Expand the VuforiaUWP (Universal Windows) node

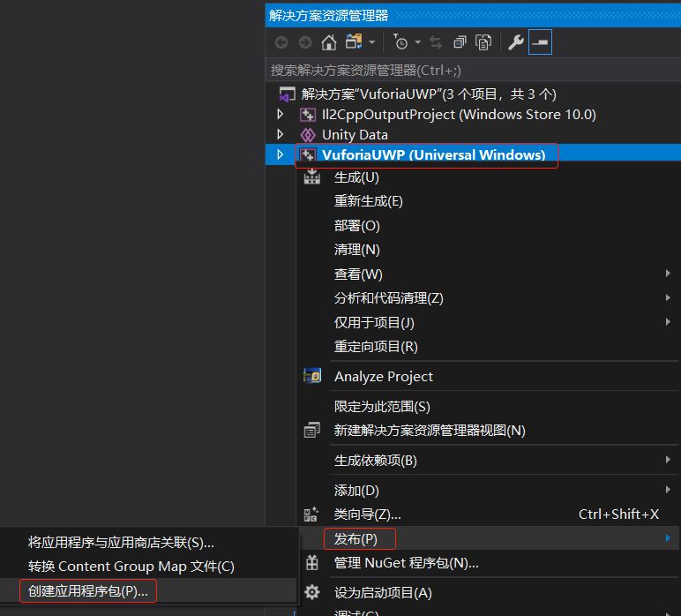click(x=281, y=154)
